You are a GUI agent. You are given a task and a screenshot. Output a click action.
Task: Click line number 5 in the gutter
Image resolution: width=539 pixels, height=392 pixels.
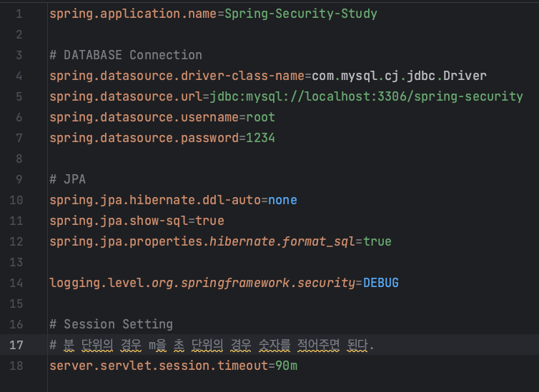click(x=19, y=97)
